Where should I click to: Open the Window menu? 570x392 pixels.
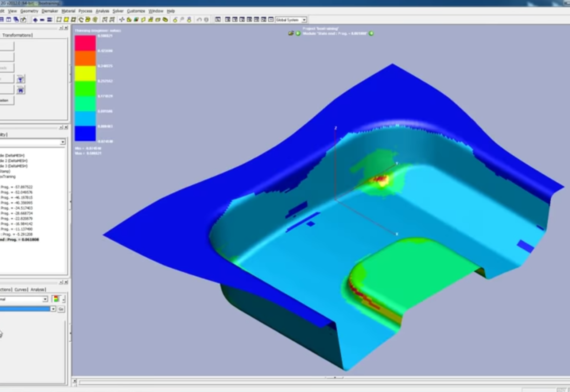[156, 11]
